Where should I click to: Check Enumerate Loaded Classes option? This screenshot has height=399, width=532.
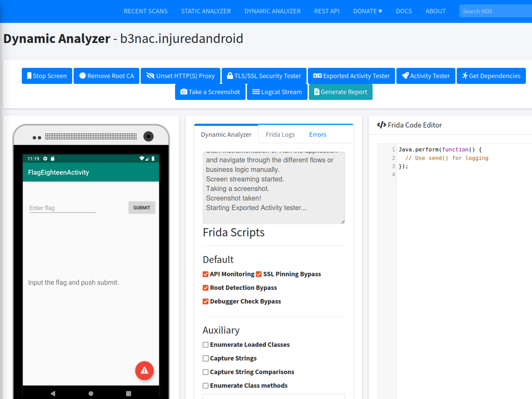206,345
